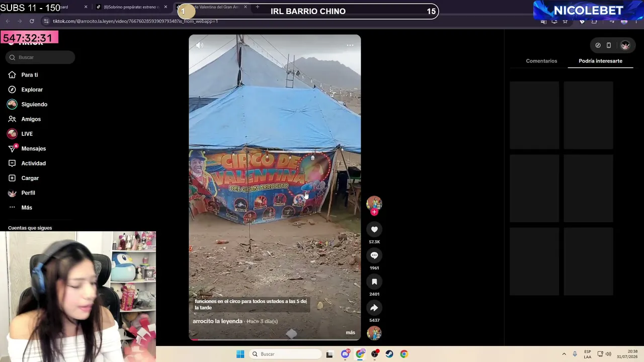The width and height of the screenshot is (644, 362).
Task: Open the Para ti feed
Action: click(23, 75)
